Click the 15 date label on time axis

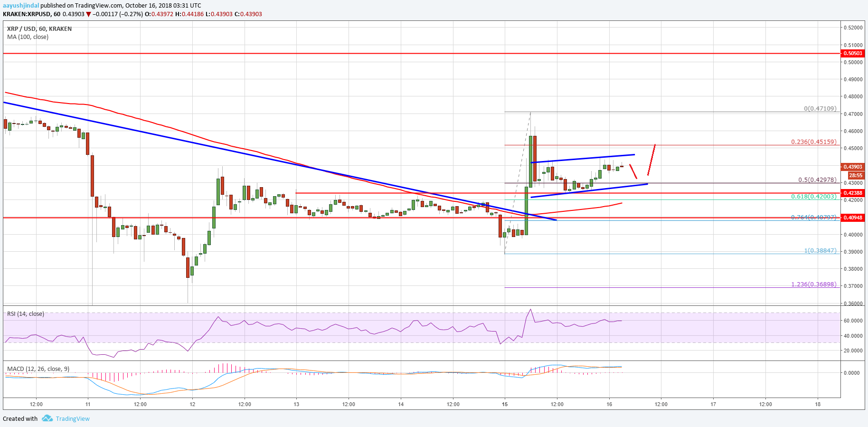point(505,405)
